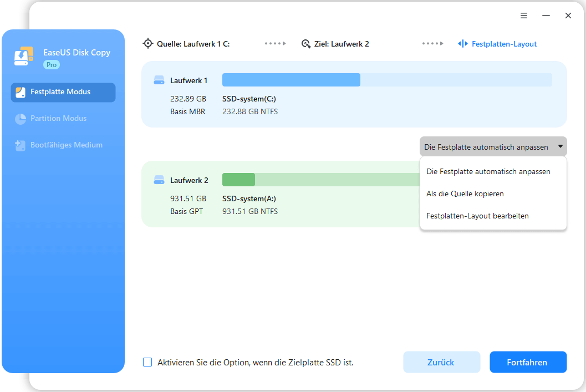Screen dimensions: 586x392
Task: Minimize the Disk Copy window
Action: (546, 16)
